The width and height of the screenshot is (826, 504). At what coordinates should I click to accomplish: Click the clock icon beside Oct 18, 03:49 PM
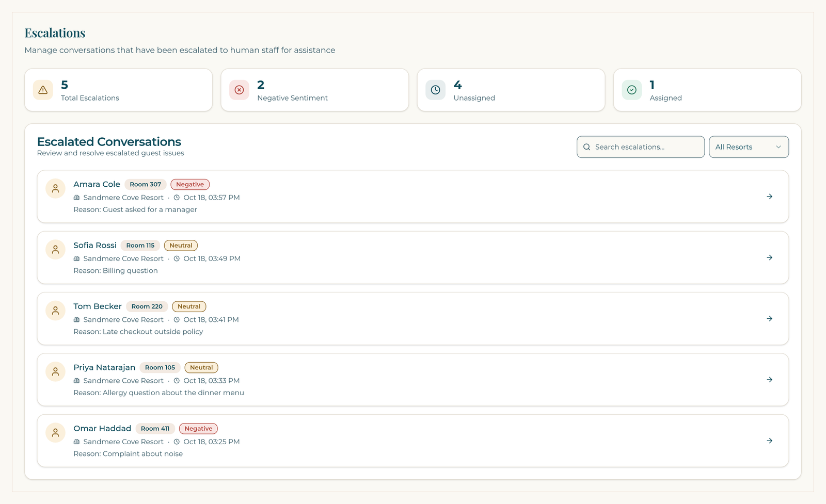click(177, 258)
